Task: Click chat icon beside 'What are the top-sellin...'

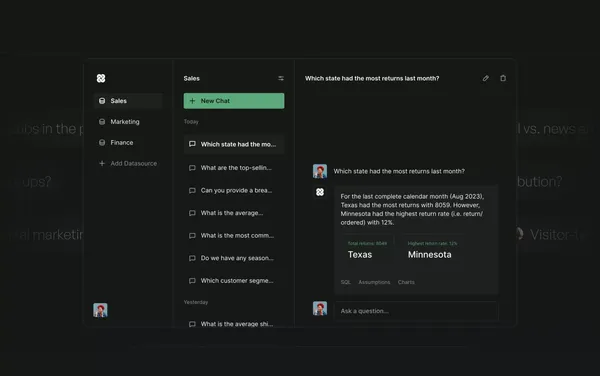Action: [192, 168]
